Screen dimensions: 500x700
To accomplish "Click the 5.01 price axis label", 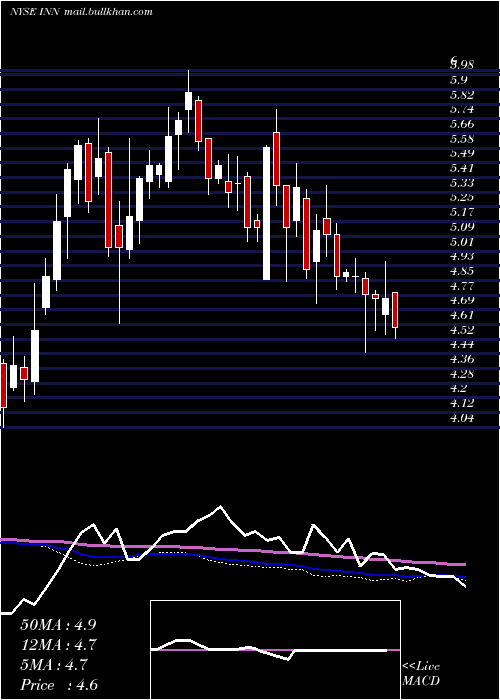I will (462, 242).
